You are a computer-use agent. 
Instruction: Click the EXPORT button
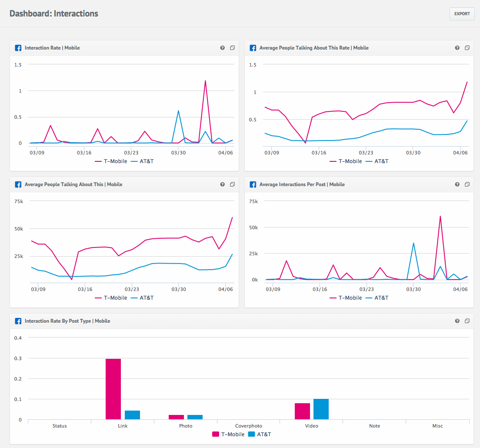click(x=462, y=13)
